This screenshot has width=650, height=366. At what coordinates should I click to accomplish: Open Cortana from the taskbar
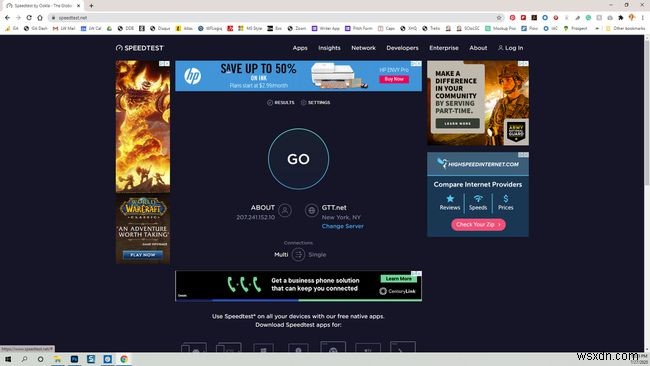(41, 359)
